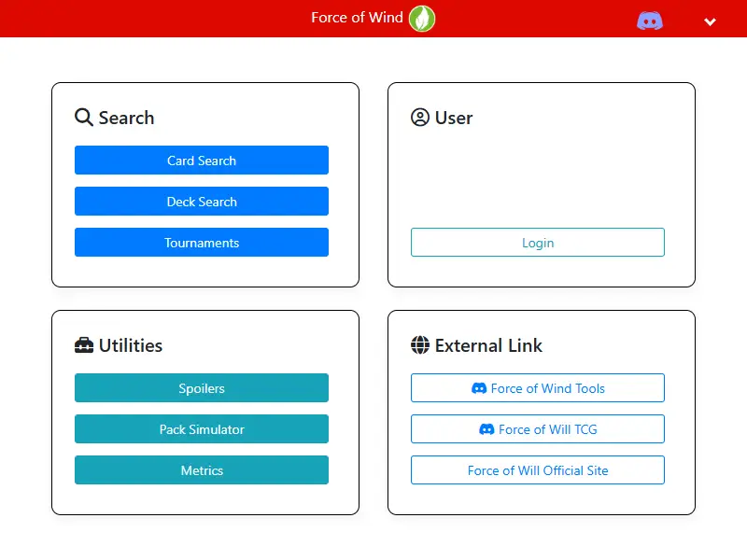Click the Utilities section heading
Image resolution: width=747 pixels, height=560 pixels.
click(131, 345)
